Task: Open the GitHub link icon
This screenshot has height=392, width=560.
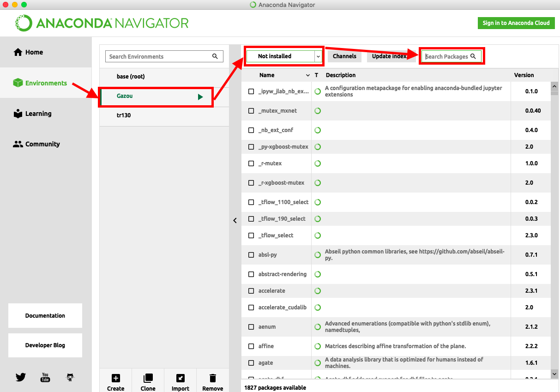Action: (70, 377)
